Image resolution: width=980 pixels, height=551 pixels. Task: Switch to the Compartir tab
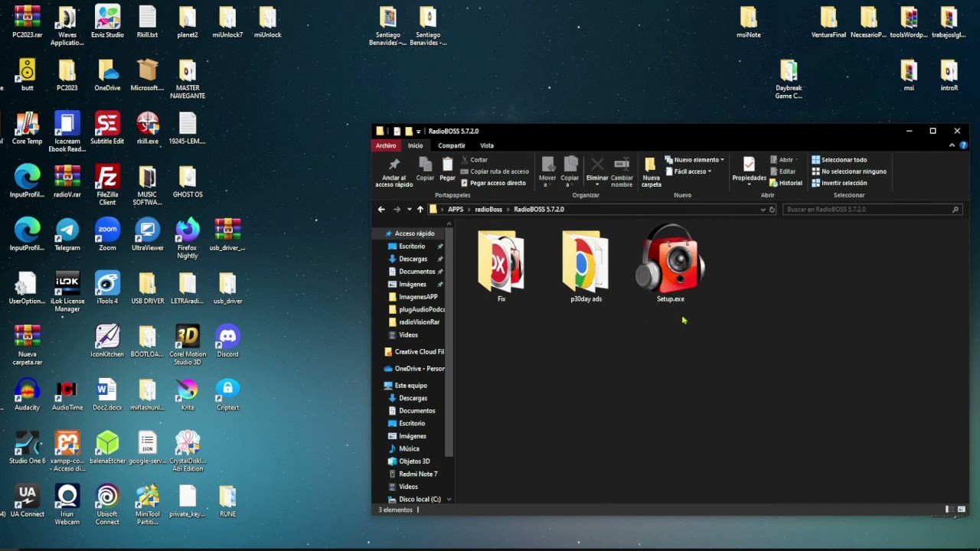[x=452, y=145]
